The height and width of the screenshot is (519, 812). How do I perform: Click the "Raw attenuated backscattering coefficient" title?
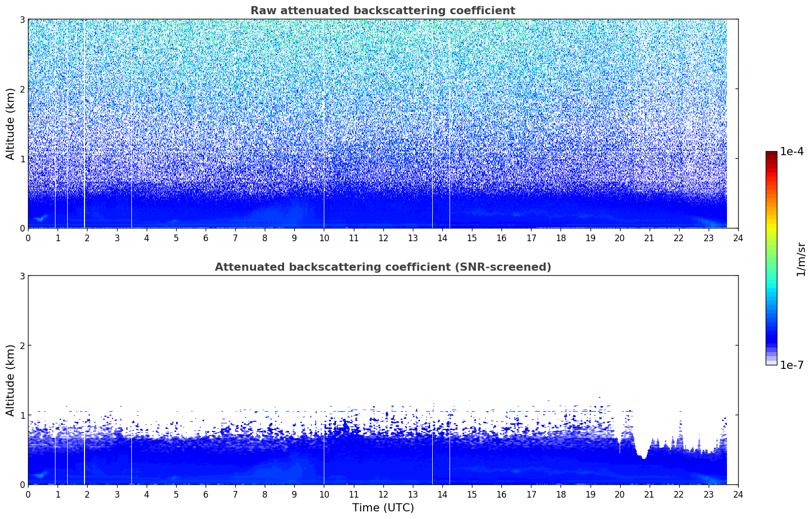(x=383, y=11)
